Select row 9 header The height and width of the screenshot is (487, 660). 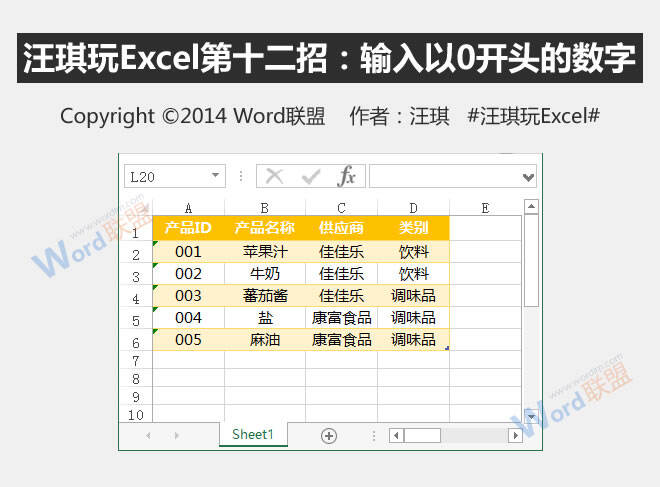[x=136, y=397]
